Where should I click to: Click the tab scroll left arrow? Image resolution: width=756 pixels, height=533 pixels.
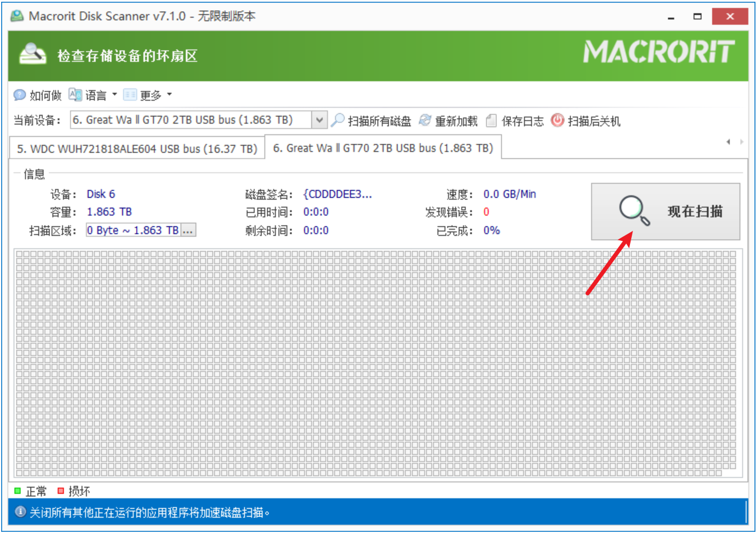point(728,141)
